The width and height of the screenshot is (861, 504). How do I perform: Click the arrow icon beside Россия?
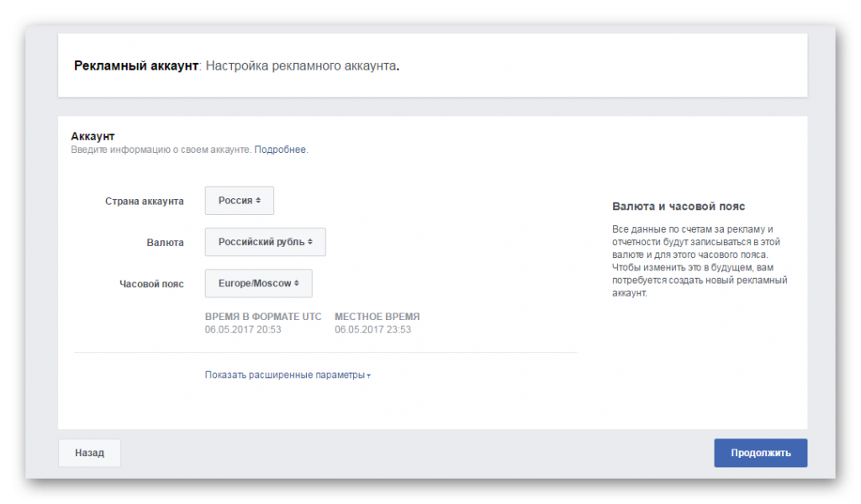pyautogui.click(x=258, y=201)
